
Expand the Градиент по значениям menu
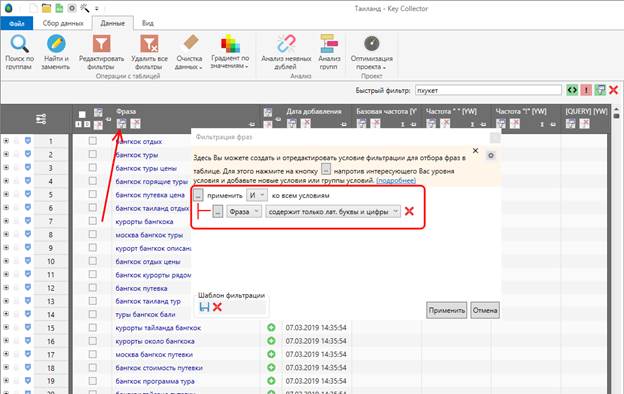click(x=230, y=52)
